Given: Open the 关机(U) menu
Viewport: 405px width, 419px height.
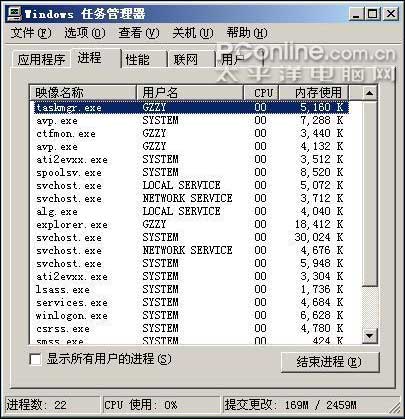Looking at the screenshot, I should coord(193,33).
